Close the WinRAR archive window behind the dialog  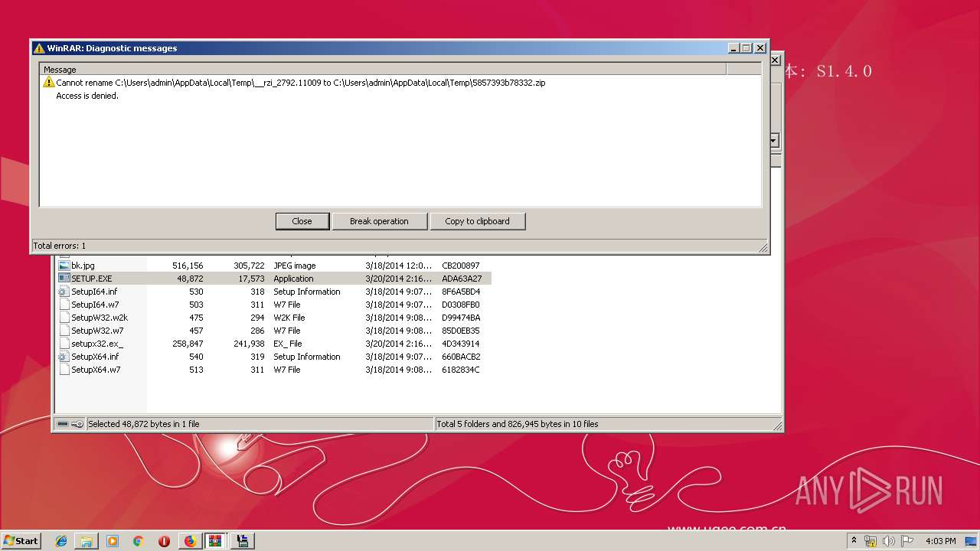point(775,60)
